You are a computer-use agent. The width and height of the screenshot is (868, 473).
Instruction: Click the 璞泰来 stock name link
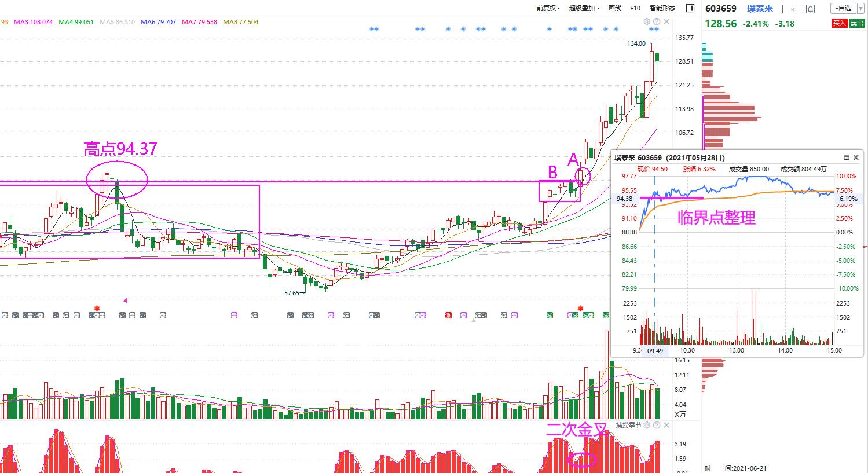[x=760, y=9]
